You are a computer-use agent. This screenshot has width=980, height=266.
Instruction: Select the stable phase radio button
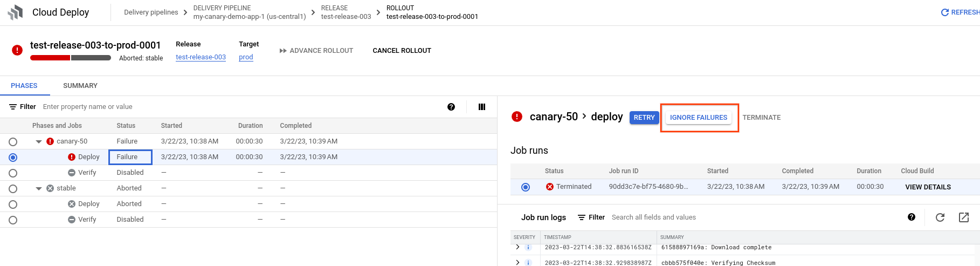click(13, 189)
